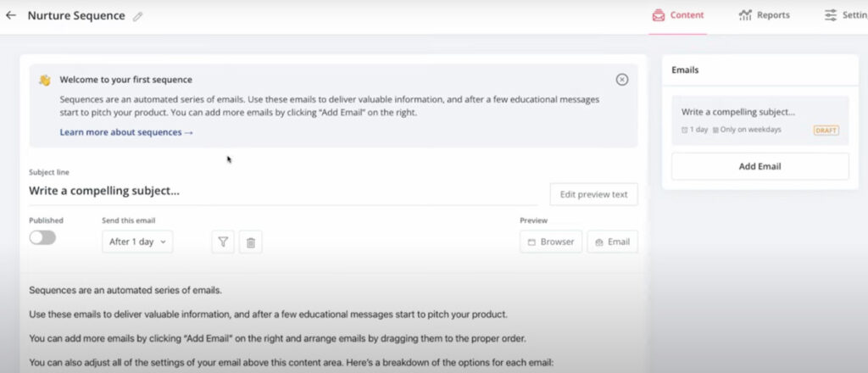The image size is (868, 373).
Task: Open the Settings tab
Action: (x=846, y=15)
